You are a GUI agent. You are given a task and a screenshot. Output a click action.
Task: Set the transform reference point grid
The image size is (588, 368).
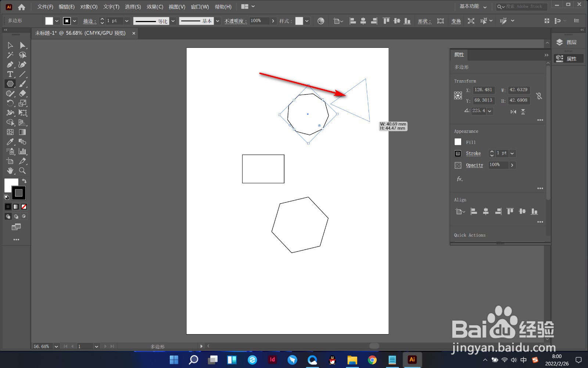[x=458, y=96]
